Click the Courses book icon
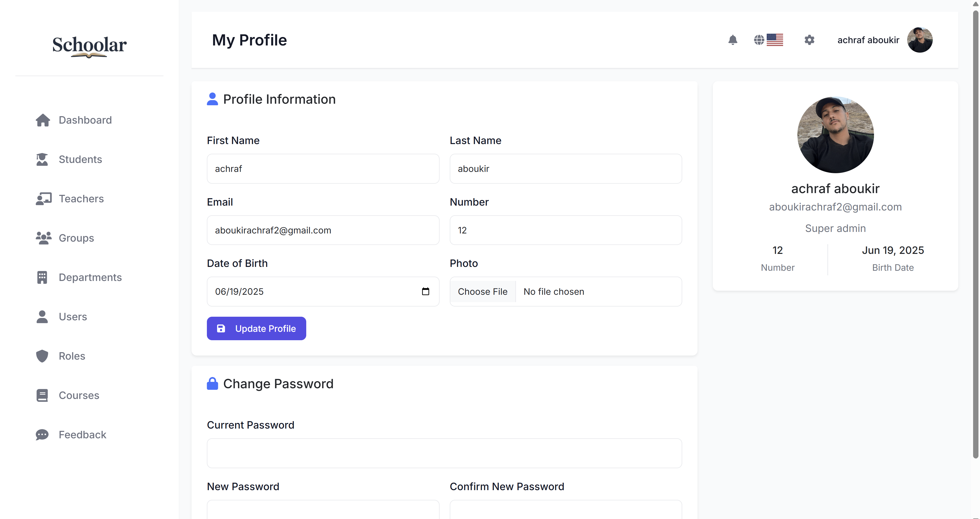Viewport: 980px width, 519px height. pos(42,395)
